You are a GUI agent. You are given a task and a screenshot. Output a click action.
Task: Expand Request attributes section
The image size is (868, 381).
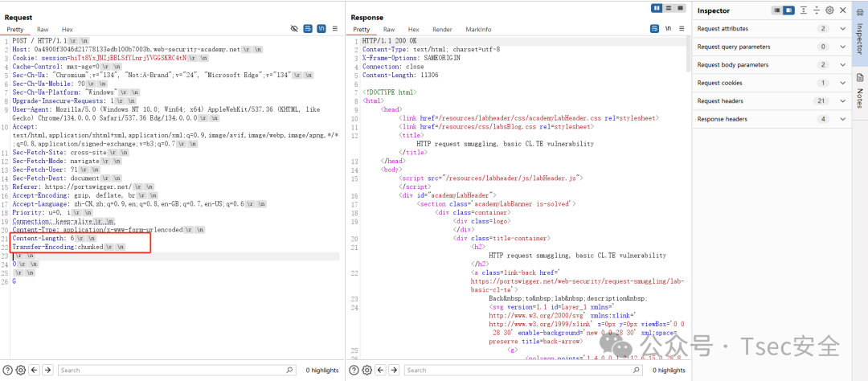(x=770, y=29)
